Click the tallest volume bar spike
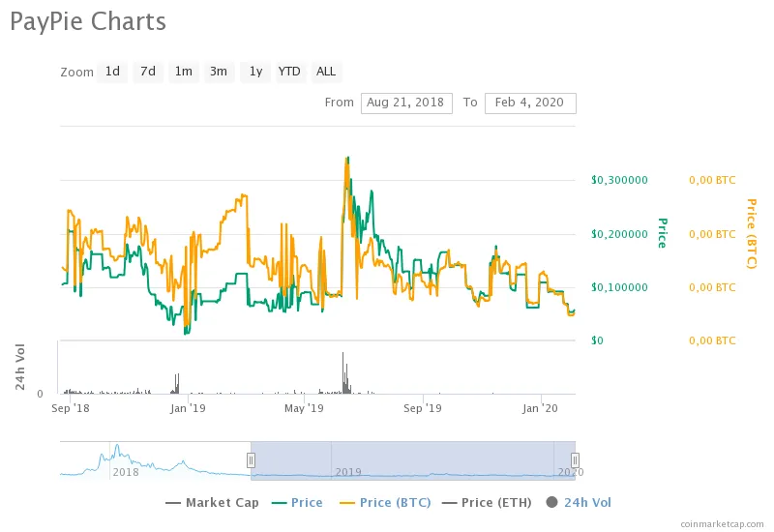 pyautogui.click(x=343, y=372)
